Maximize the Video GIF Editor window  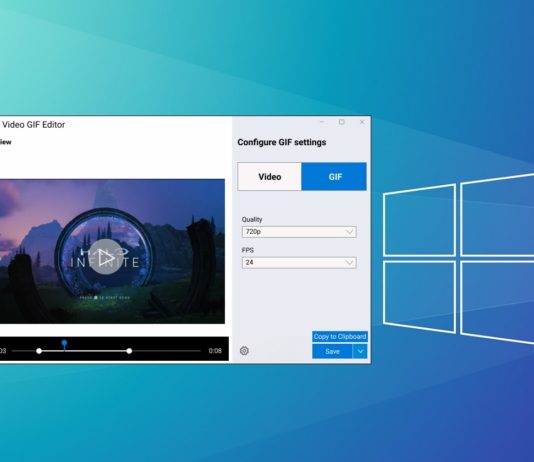(x=342, y=122)
